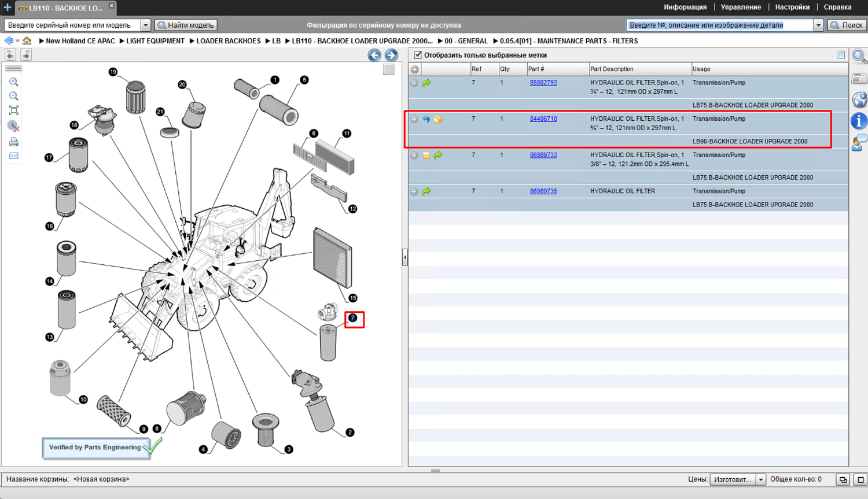Viewport: 868px width, 499px height.
Task: Collapse the diagram pane using splitter arrow
Action: coord(405,257)
